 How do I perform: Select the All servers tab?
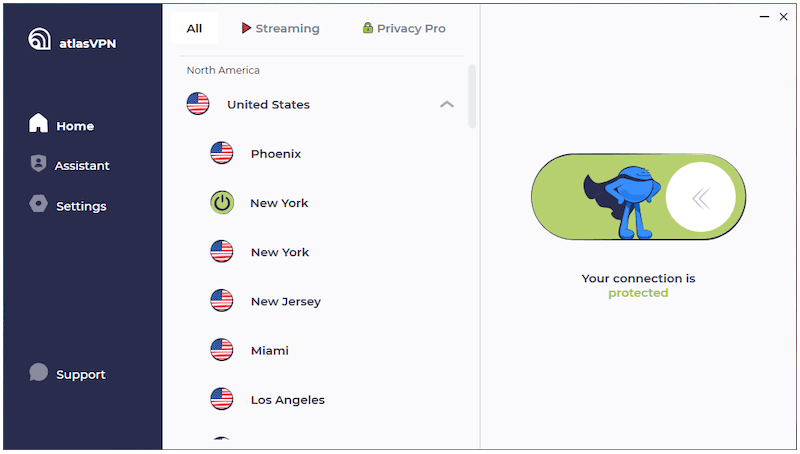pyautogui.click(x=194, y=28)
